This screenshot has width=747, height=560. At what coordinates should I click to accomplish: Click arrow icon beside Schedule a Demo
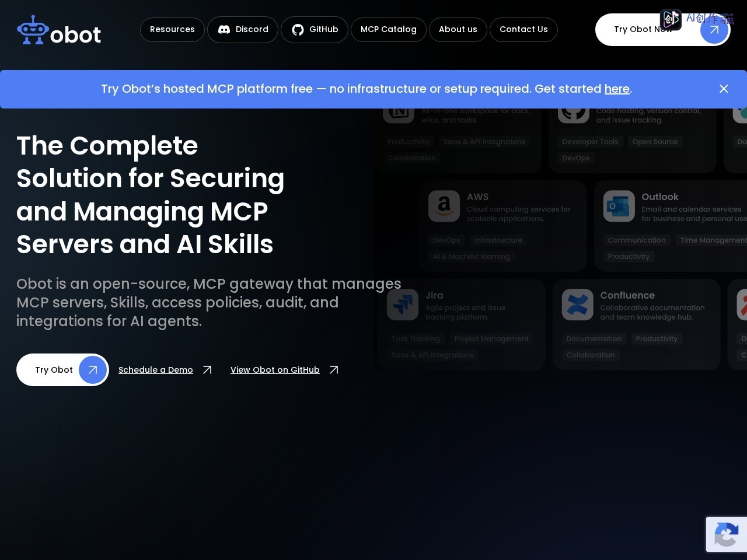tap(207, 370)
